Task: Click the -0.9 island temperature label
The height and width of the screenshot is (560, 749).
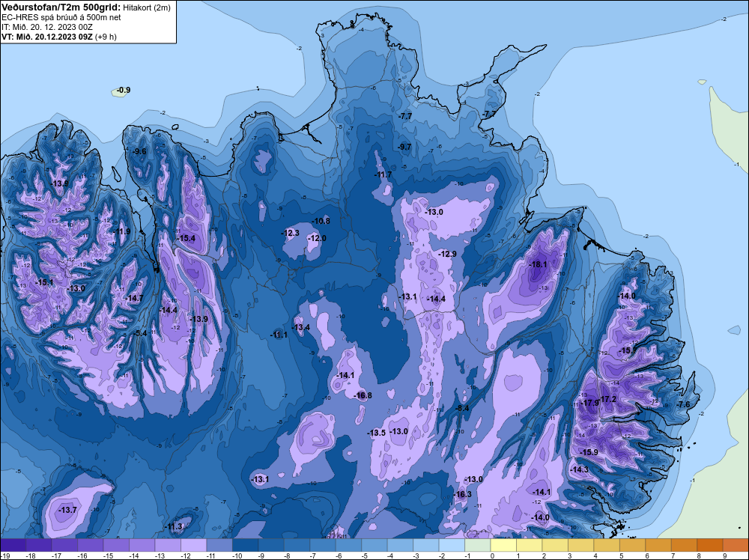Action: tap(124, 91)
